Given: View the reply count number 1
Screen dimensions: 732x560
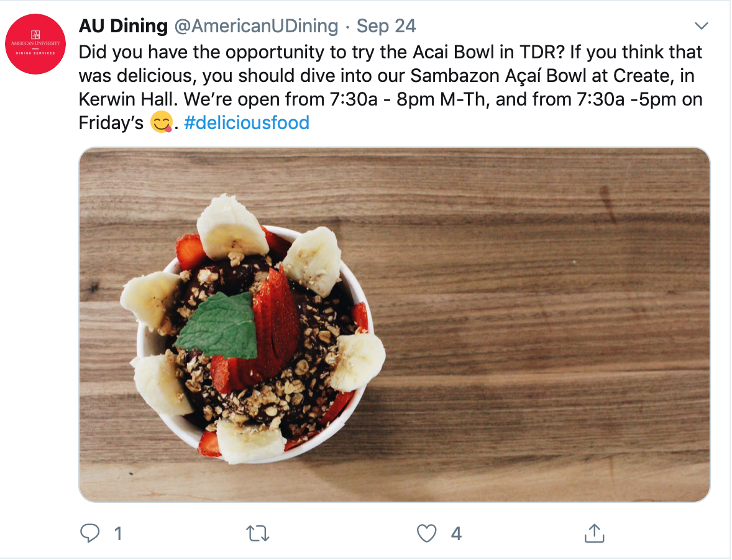Looking at the screenshot, I should coord(118,533).
